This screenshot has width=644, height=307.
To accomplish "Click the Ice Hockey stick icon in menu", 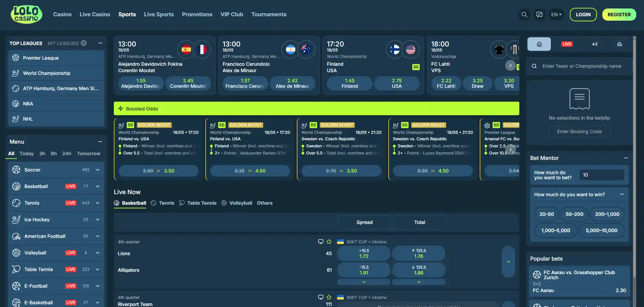I will pyautogui.click(x=16, y=220).
